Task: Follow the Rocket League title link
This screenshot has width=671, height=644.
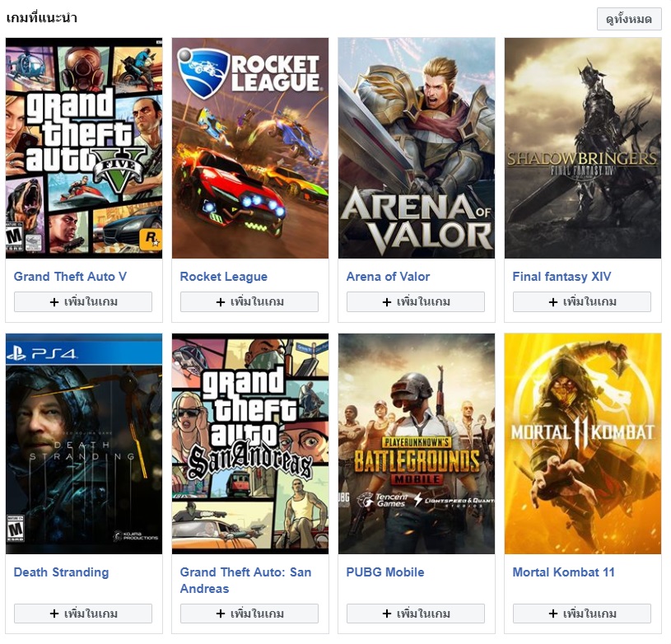Action: [x=223, y=277]
